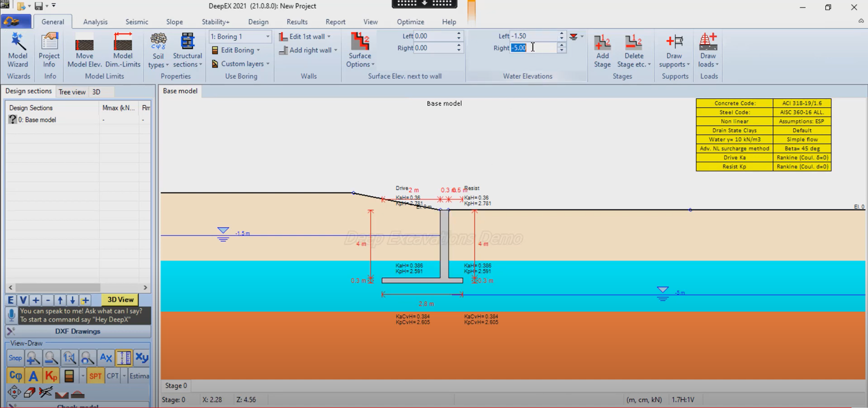868x408 pixels.
Task: Select the 0: Base model row
Action: [78, 119]
